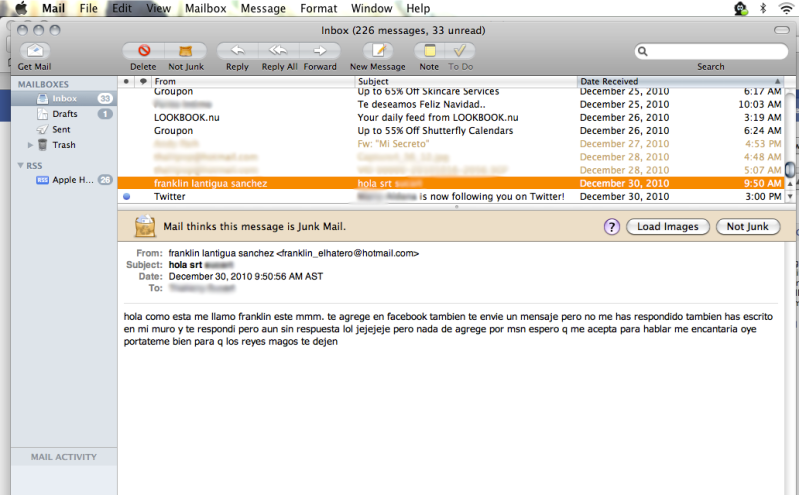The image size is (799, 495).
Task: Click the To Do toolbar icon
Action: tap(460, 51)
